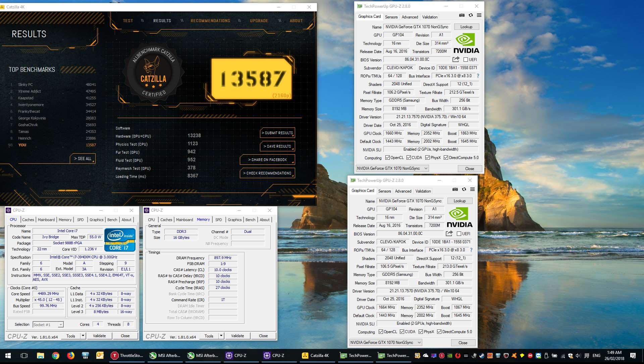Click BIOS export icon in upper GPU-Z
Screen dimensions: 644x364
point(456,59)
